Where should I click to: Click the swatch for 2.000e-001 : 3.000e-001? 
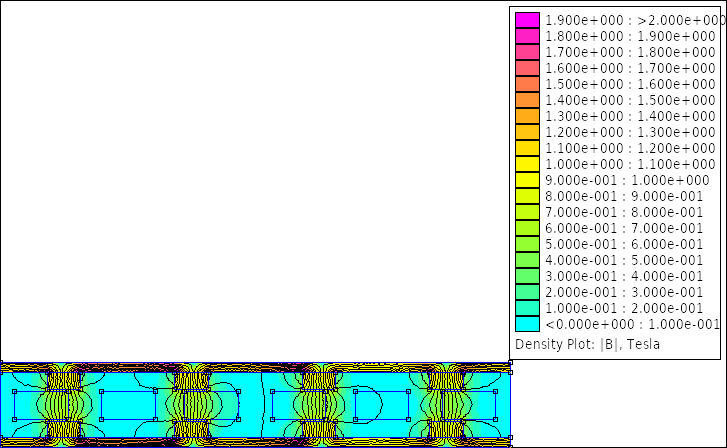point(527,292)
